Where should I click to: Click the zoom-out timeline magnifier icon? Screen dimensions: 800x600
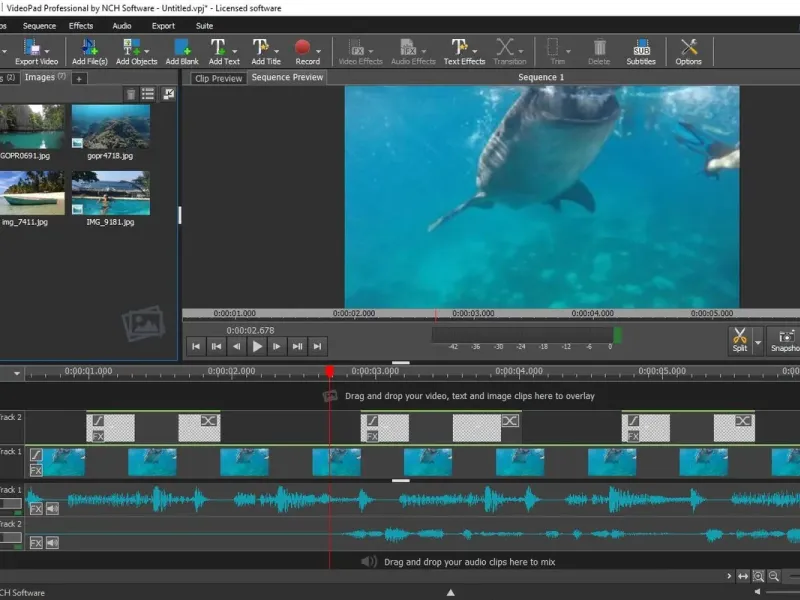tap(774, 577)
